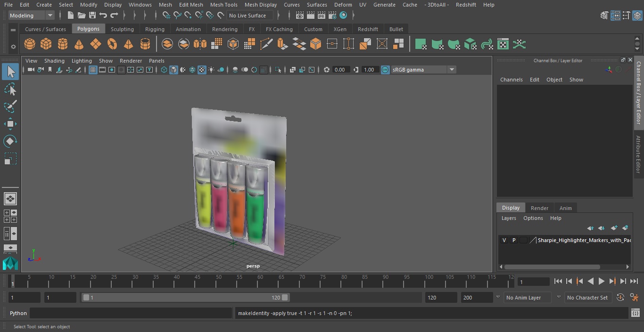The width and height of the screenshot is (644, 332).
Task: Open the sRGB gamma dropdown
Action: (423, 70)
